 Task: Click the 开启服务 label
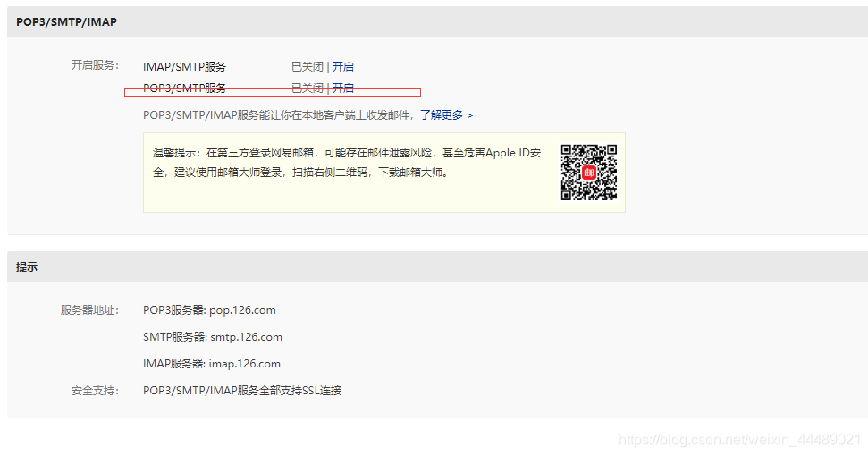[x=95, y=65]
